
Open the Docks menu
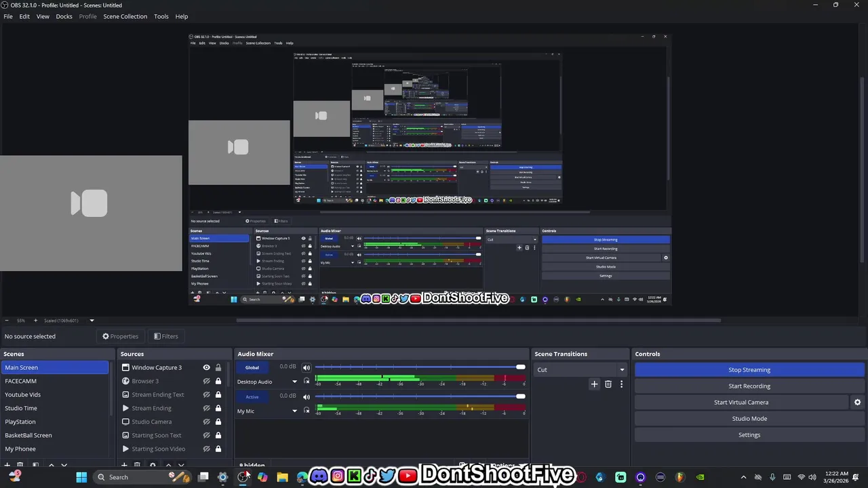pyautogui.click(x=64, y=16)
